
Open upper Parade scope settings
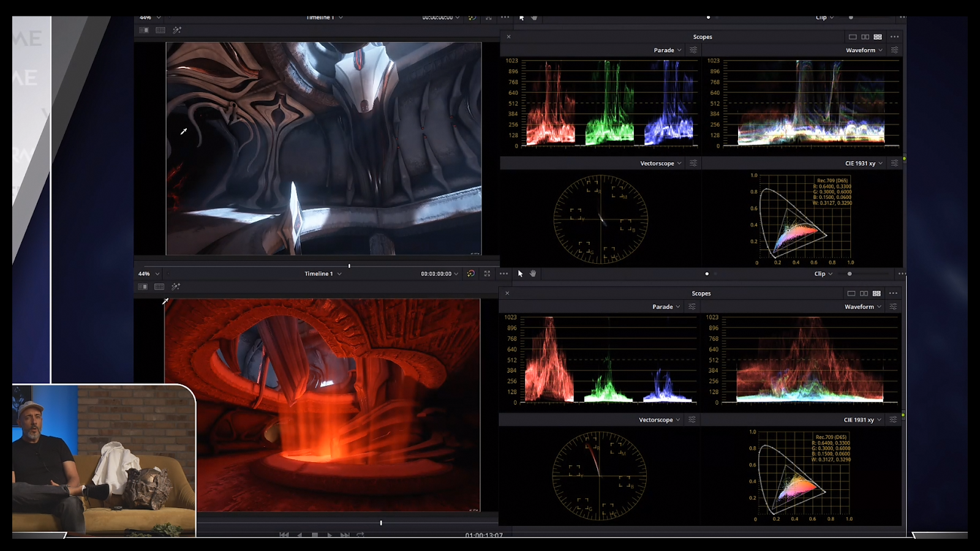coord(693,50)
